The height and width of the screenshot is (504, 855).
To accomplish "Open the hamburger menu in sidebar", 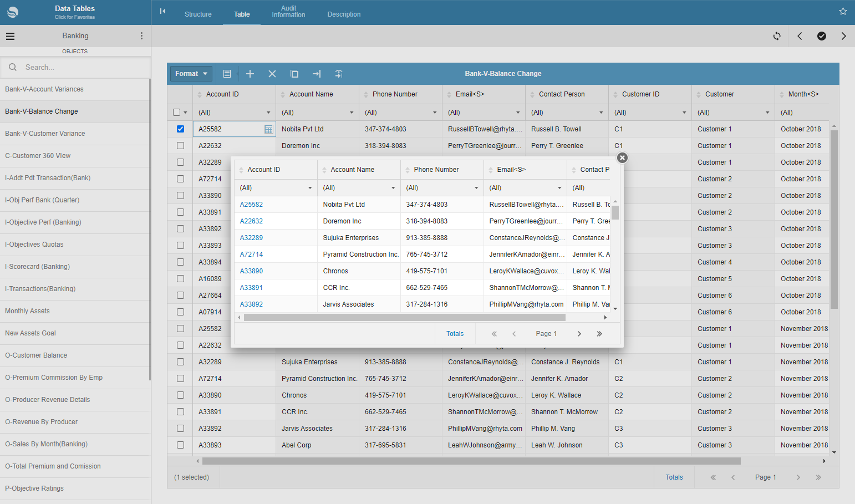I will coord(11,36).
